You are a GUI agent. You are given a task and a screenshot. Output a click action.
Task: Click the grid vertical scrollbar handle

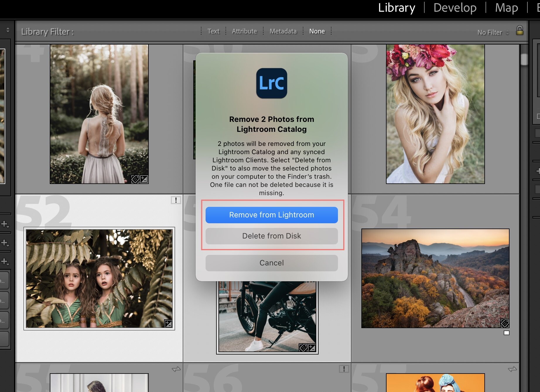click(524, 59)
